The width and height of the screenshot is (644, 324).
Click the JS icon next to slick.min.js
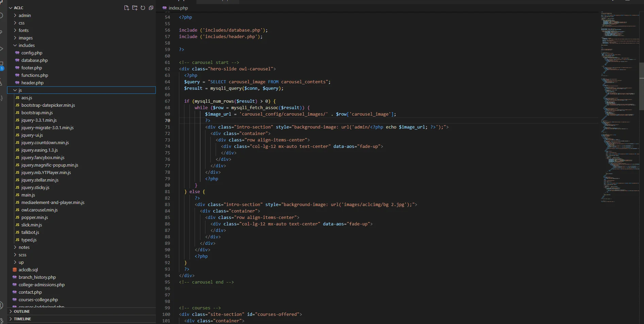point(17,225)
